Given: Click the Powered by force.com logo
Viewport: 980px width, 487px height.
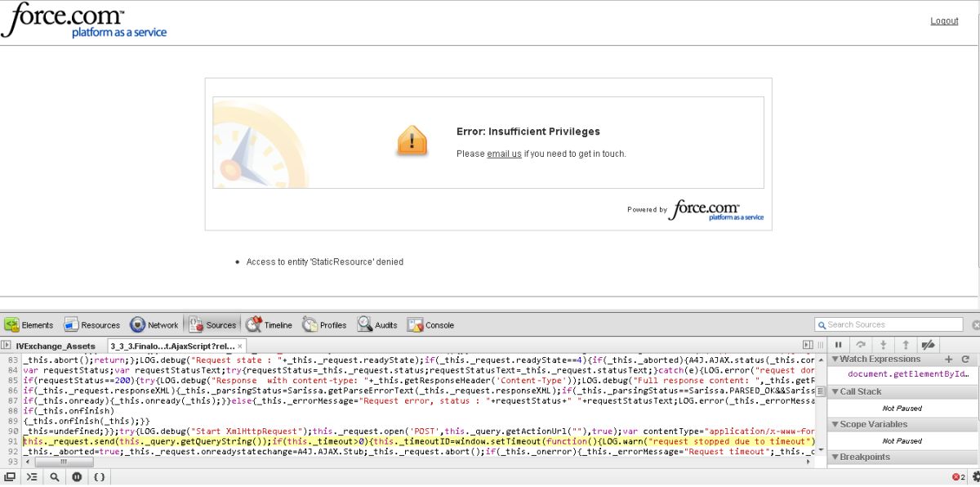Looking at the screenshot, I should click(717, 210).
